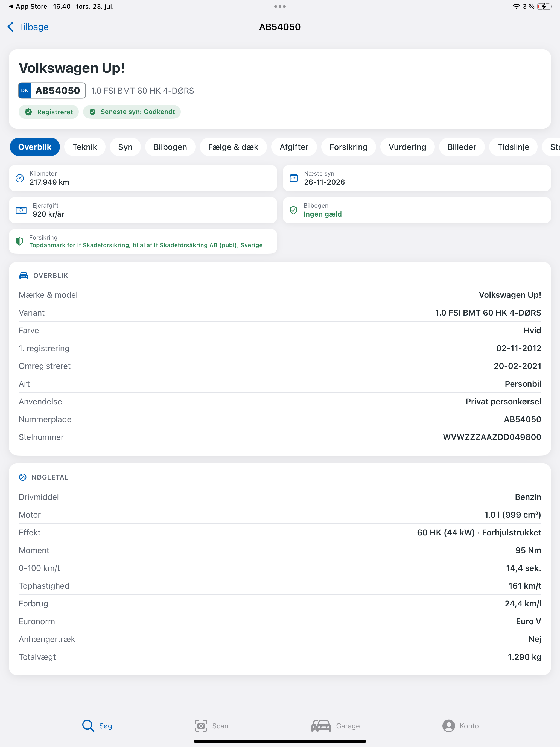Tap the Bilbogen shield check icon

293,210
